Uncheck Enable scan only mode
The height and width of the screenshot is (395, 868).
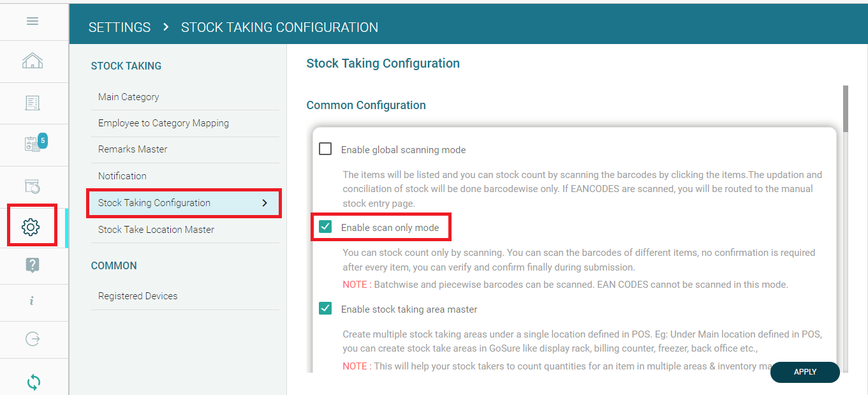[325, 227]
